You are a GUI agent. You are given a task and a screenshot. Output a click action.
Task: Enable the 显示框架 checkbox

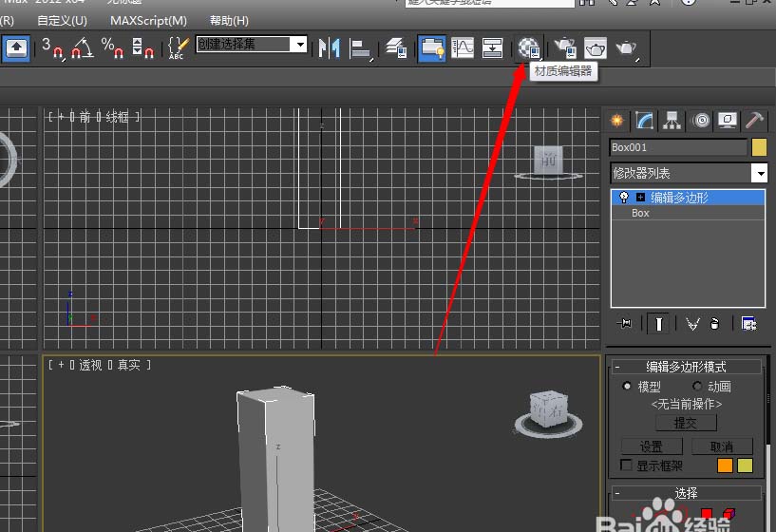626,465
